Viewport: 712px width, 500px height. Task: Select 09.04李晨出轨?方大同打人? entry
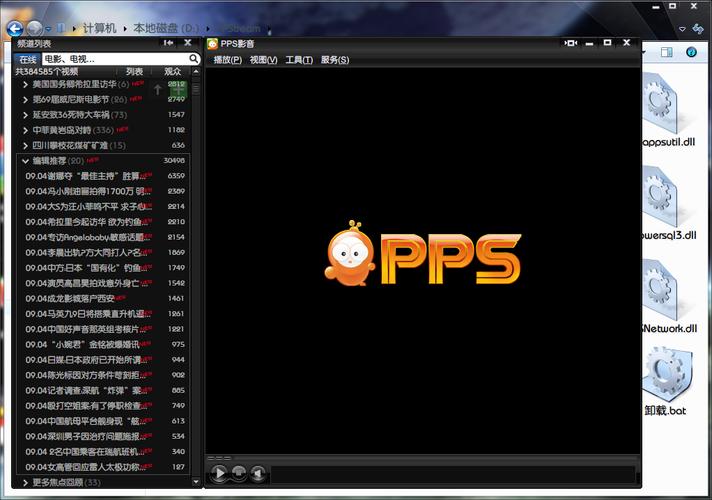[104, 252]
